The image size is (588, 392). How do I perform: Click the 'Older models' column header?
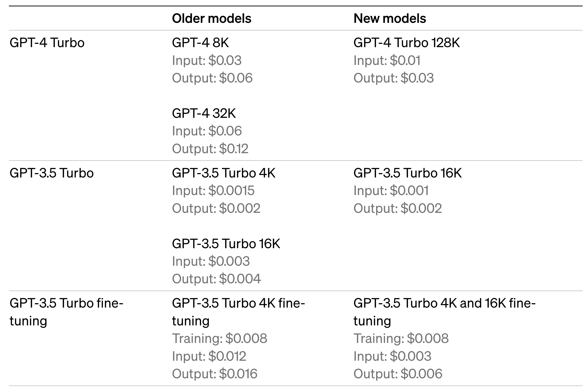211,18
